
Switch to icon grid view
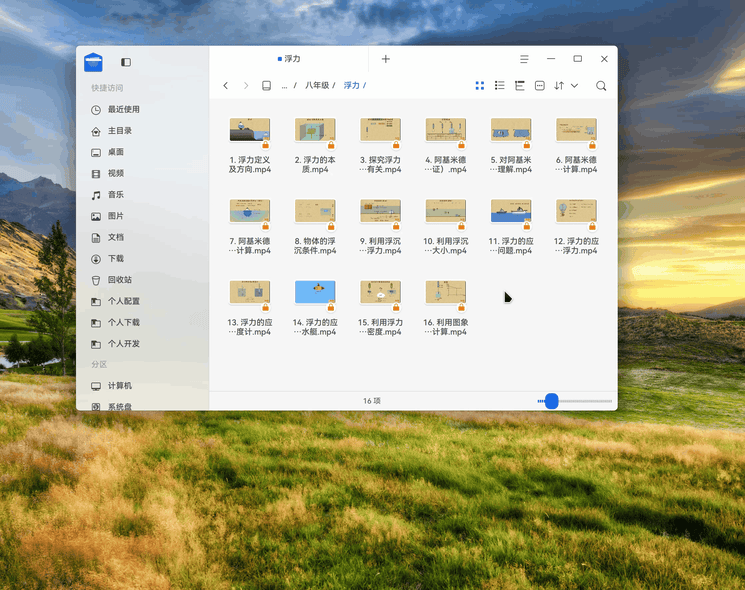(x=480, y=86)
